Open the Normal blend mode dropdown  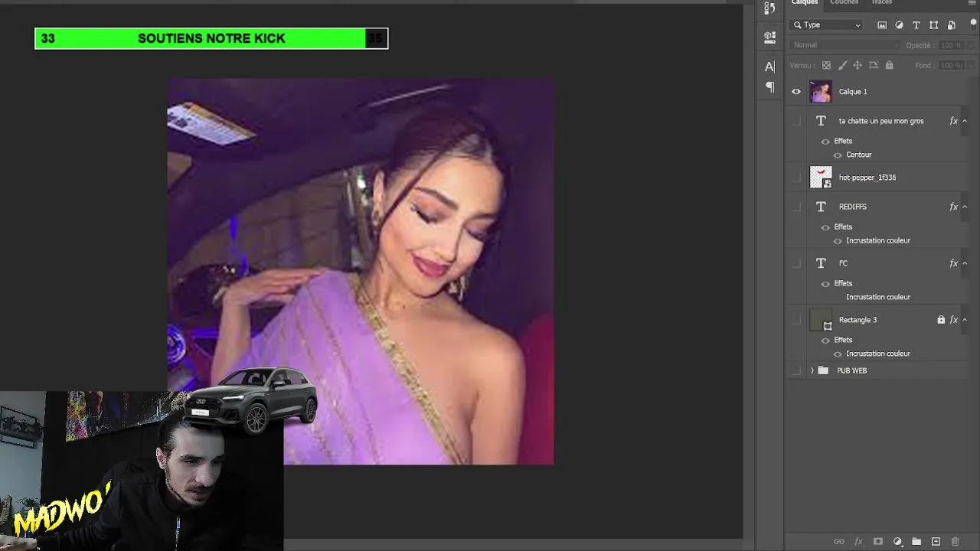click(845, 45)
